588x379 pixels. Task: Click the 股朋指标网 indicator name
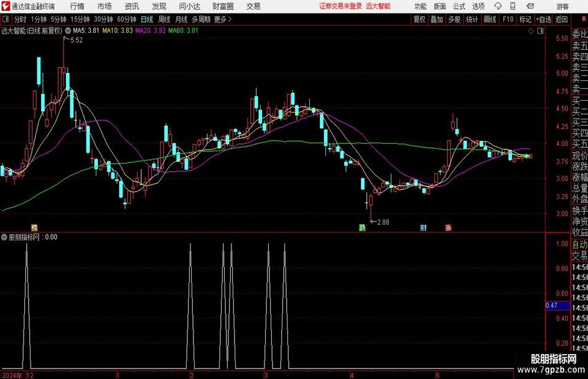click(24, 237)
